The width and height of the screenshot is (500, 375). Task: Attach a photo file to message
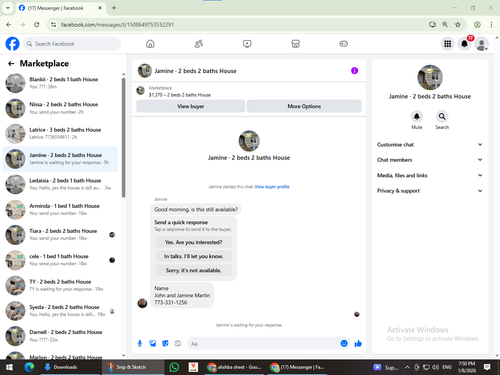[153, 343]
